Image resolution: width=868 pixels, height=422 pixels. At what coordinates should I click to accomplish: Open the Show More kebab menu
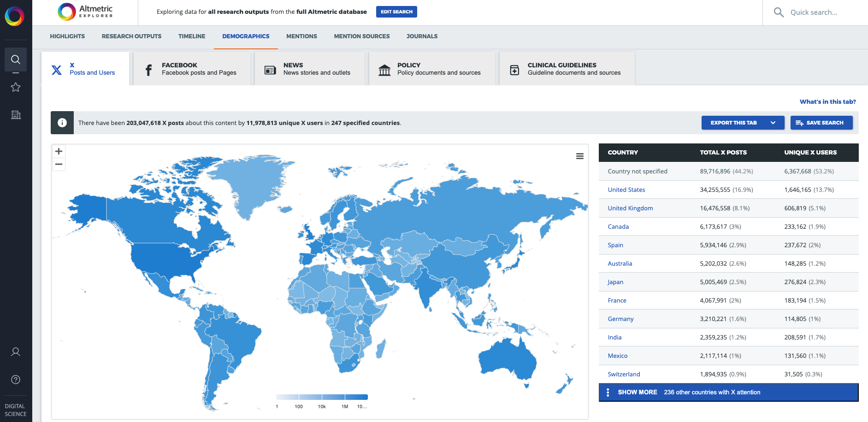coord(608,392)
